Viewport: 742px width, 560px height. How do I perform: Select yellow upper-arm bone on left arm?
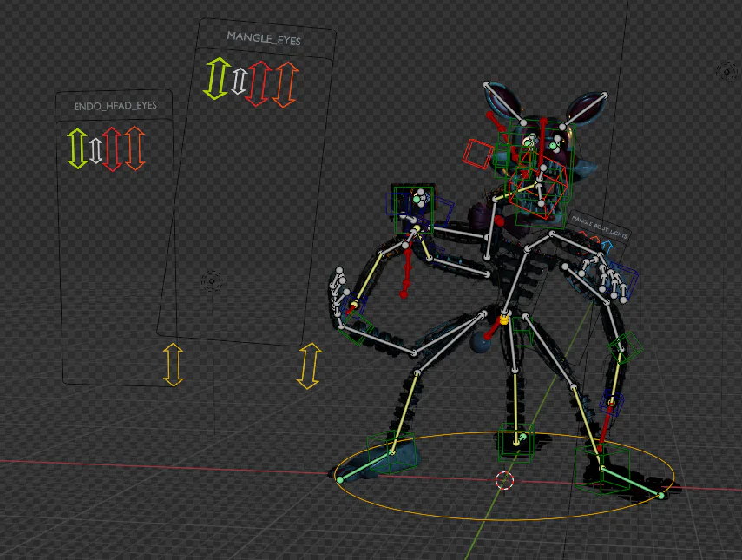point(366,280)
